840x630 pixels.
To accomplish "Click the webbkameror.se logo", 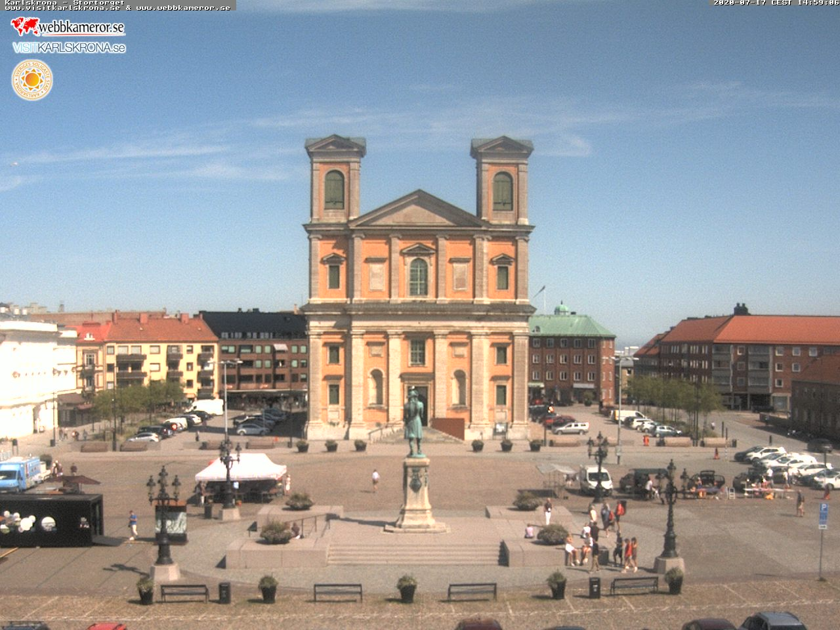I will point(68,27).
